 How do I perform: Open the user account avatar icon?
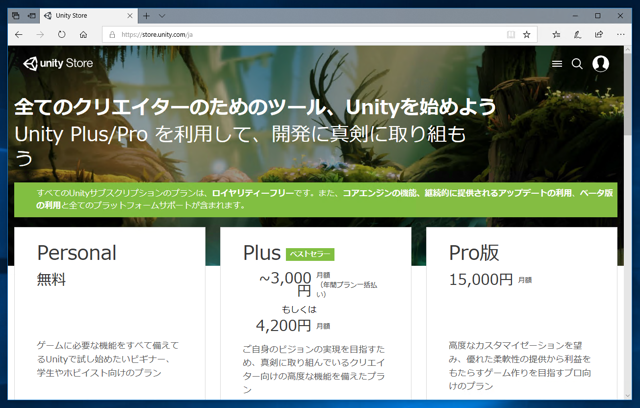pyautogui.click(x=600, y=64)
